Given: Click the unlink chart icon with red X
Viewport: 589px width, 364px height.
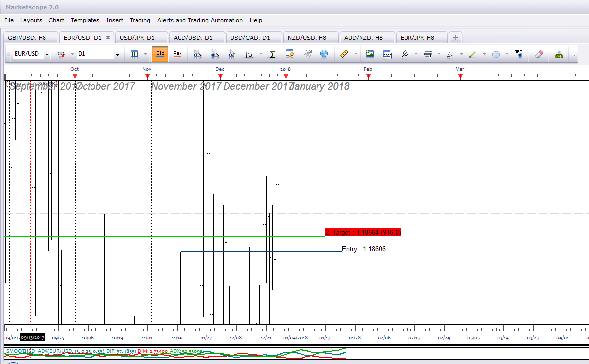Looking at the screenshot, I should (x=61, y=54).
